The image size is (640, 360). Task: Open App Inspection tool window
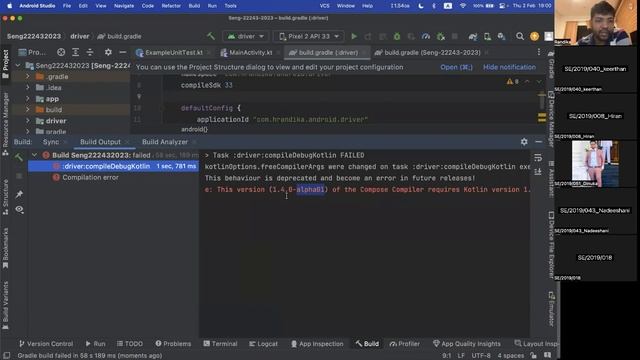tap(317, 344)
